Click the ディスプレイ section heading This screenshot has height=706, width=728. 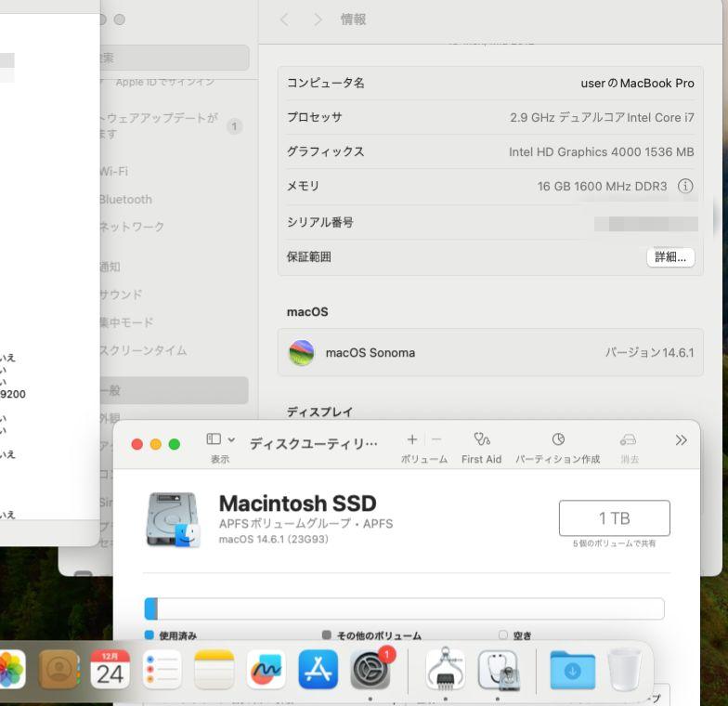pos(319,412)
